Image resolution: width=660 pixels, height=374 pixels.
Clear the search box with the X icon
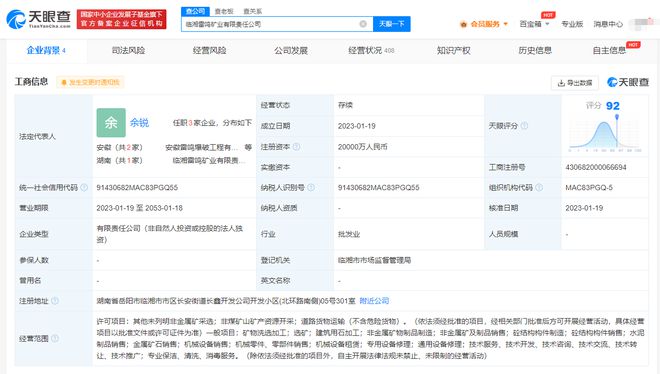click(x=363, y=24)
